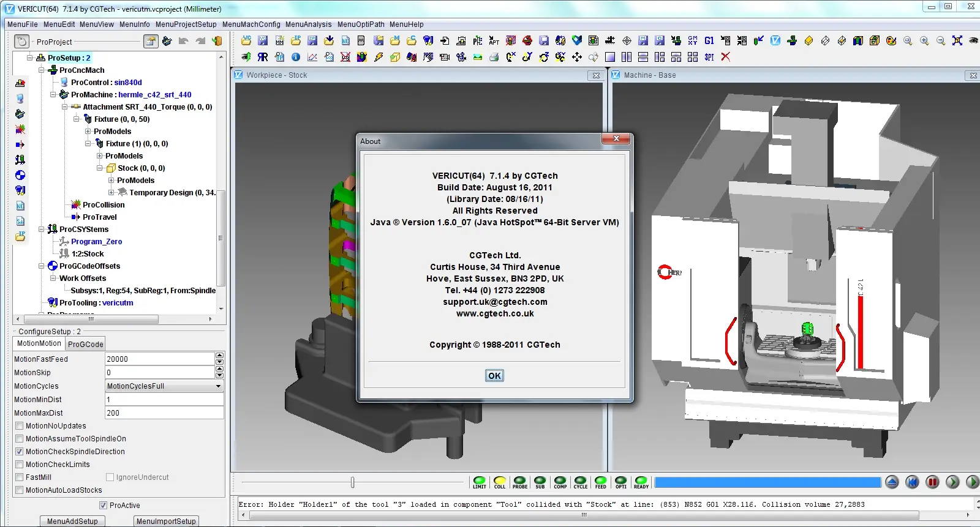
Task: Click the blue simulation progress bar
Action: [767, 482]
